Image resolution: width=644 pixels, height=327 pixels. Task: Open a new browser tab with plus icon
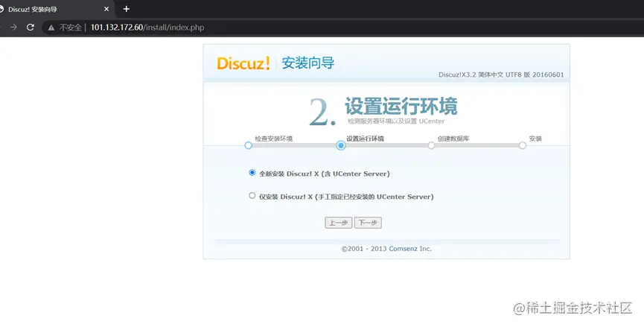(x=127, y=9)
